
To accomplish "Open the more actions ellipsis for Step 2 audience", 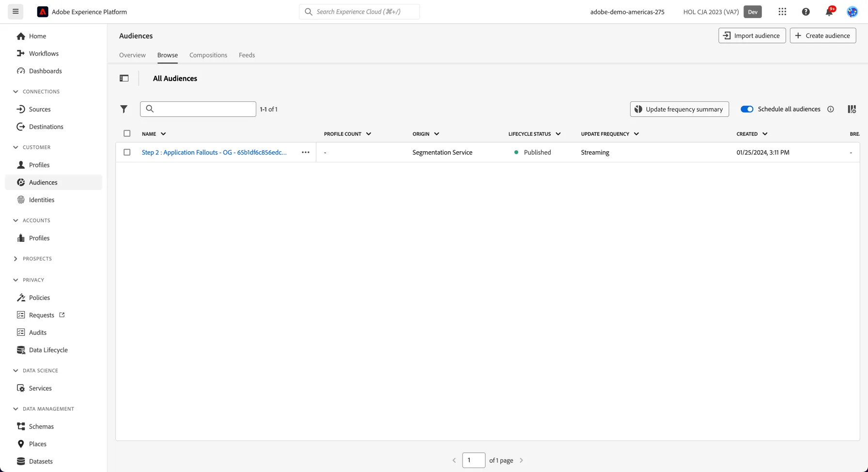I will tap(306, 152).
